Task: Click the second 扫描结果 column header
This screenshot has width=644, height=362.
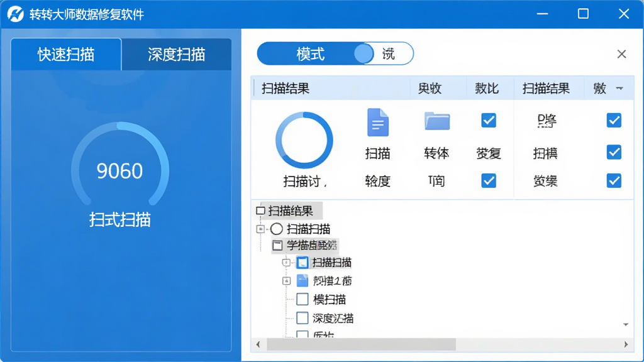Action: pos(546,88)
